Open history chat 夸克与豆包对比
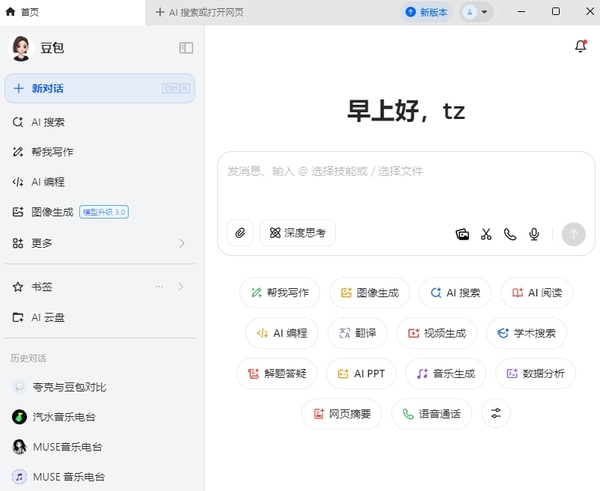This screenshot has height=491, width=600. click(100, 387)
